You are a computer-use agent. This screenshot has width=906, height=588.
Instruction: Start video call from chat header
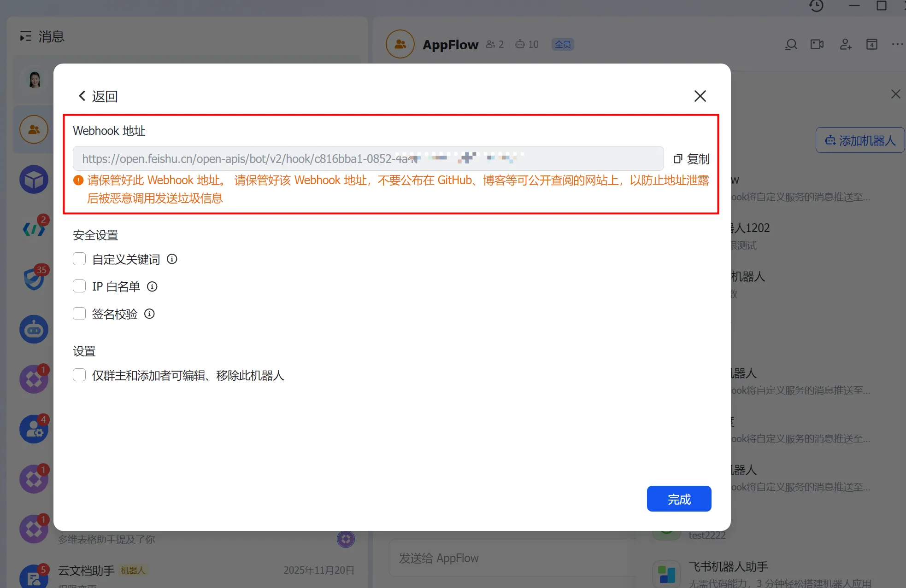coord(817,45)
